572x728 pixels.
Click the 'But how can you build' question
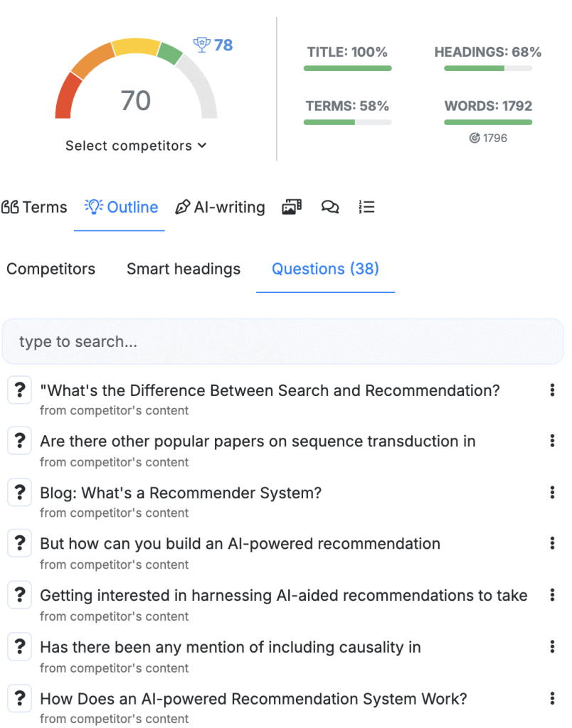coord(240,544)
